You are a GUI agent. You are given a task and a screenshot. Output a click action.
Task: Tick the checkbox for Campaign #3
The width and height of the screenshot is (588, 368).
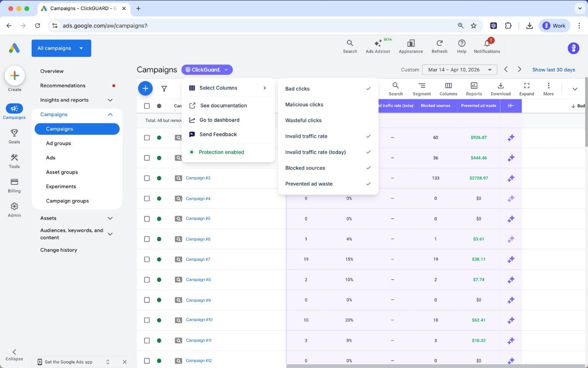coord(147,178)
